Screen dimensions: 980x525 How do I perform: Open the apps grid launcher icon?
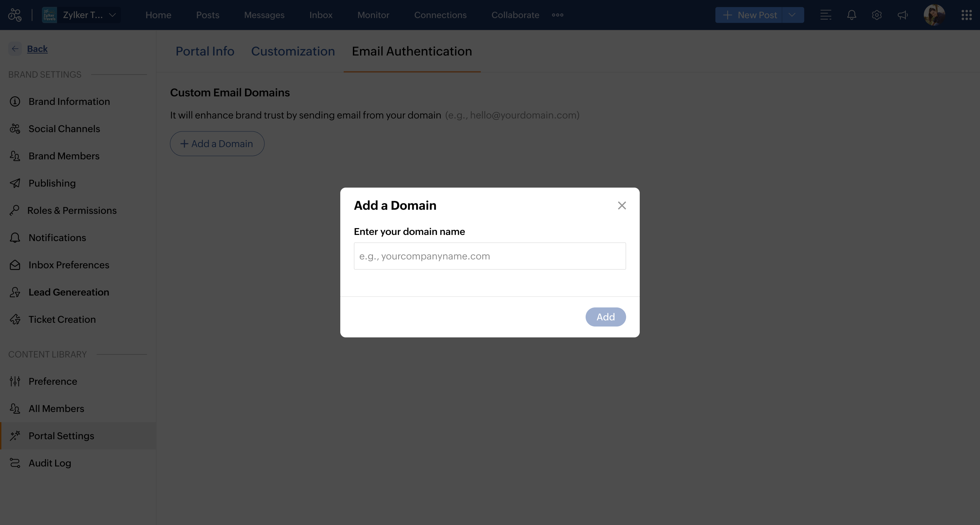tap(966, 15)
